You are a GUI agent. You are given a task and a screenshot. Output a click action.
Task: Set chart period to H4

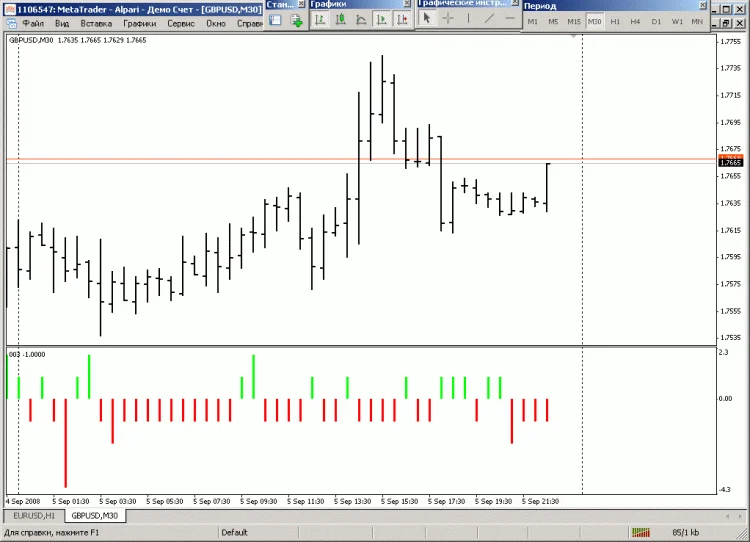635,22
